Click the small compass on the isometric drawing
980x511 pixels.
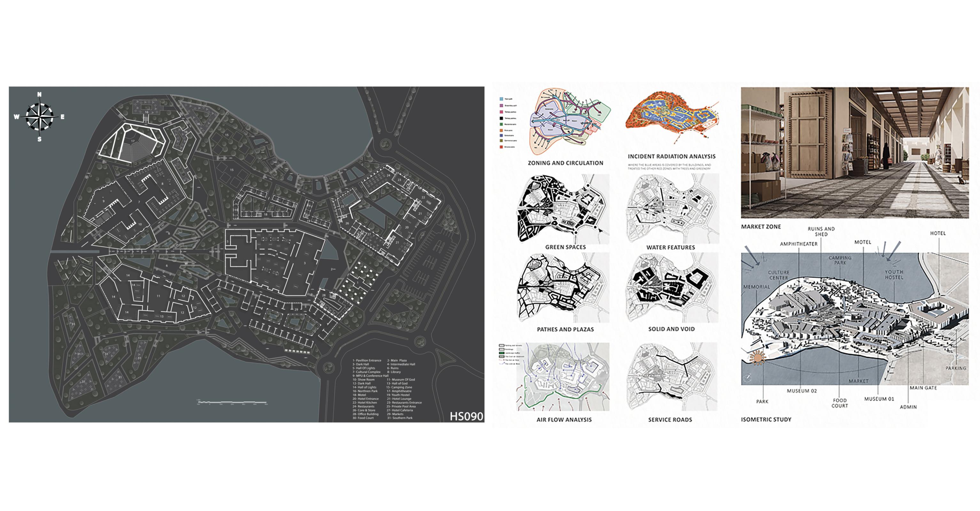coord(748,378)
